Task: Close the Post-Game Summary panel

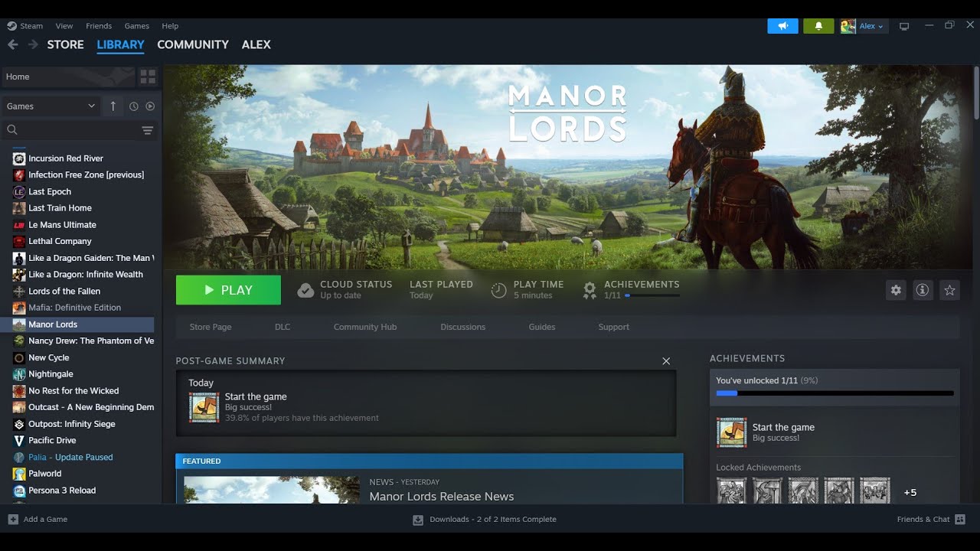Action: [666, 361]
